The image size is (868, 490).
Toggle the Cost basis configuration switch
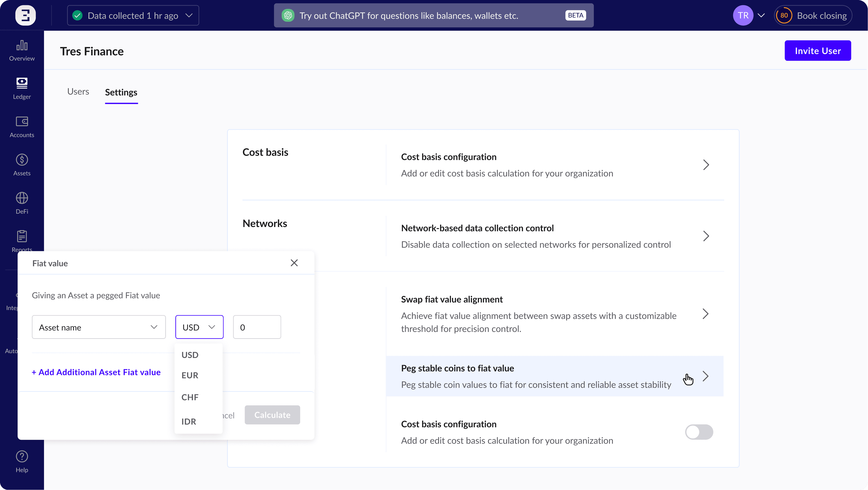(x=699, y=432)
